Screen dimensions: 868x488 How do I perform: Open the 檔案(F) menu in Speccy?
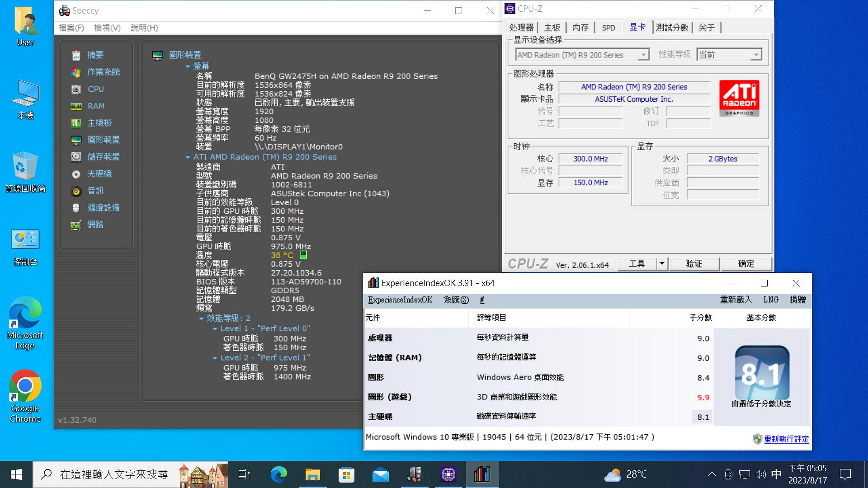[x=71, y=28]
